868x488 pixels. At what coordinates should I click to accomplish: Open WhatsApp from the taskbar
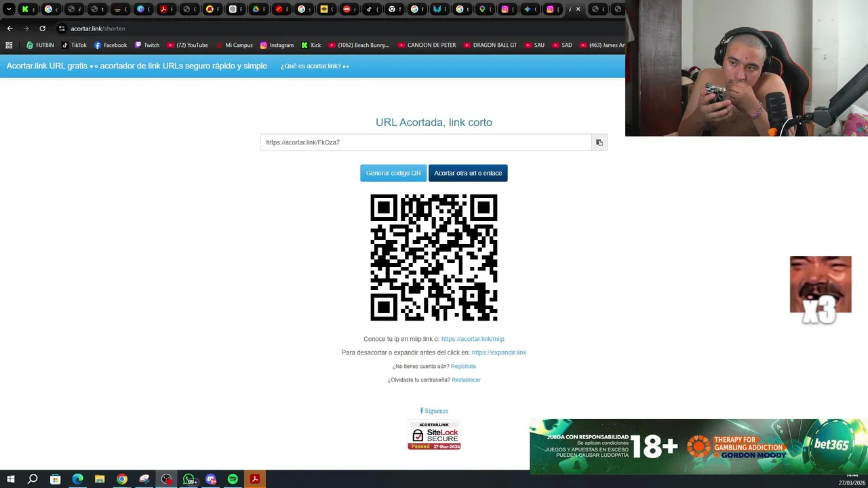coord(189,479)
